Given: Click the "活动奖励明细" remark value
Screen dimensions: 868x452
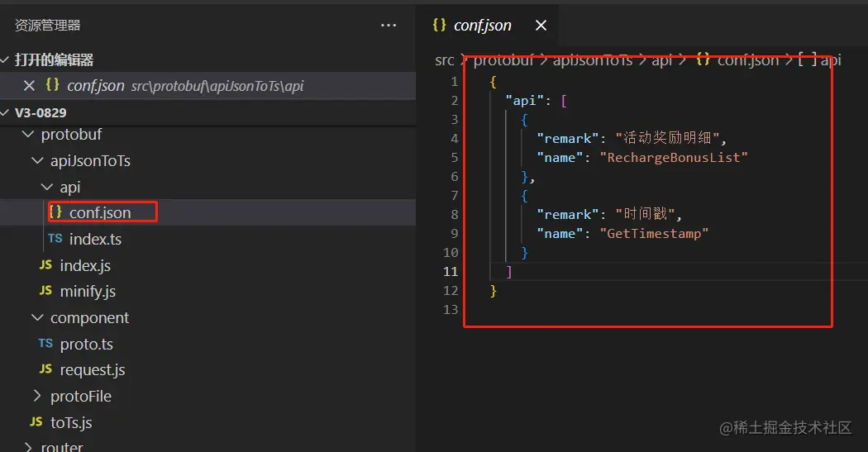Looking at the screenshot, I should click(x=667, y=138).
